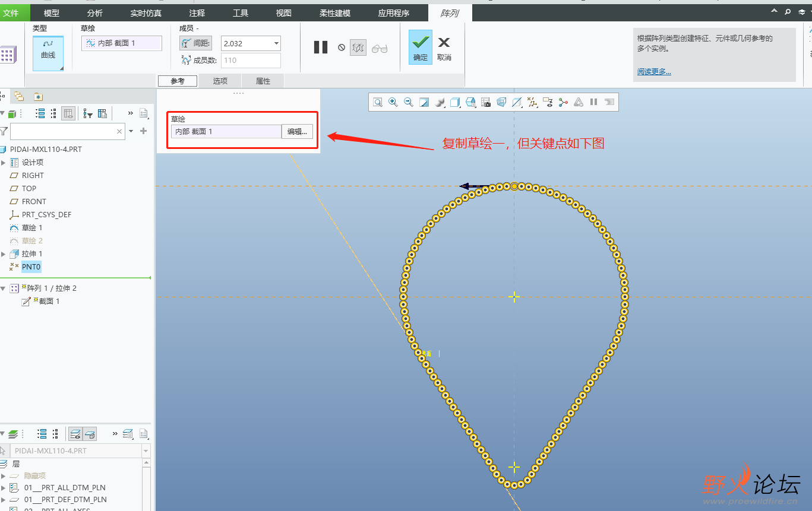The image size is (812, 511).
Task: Toggle the 间距 spacing option
Action: click(195, 43)
